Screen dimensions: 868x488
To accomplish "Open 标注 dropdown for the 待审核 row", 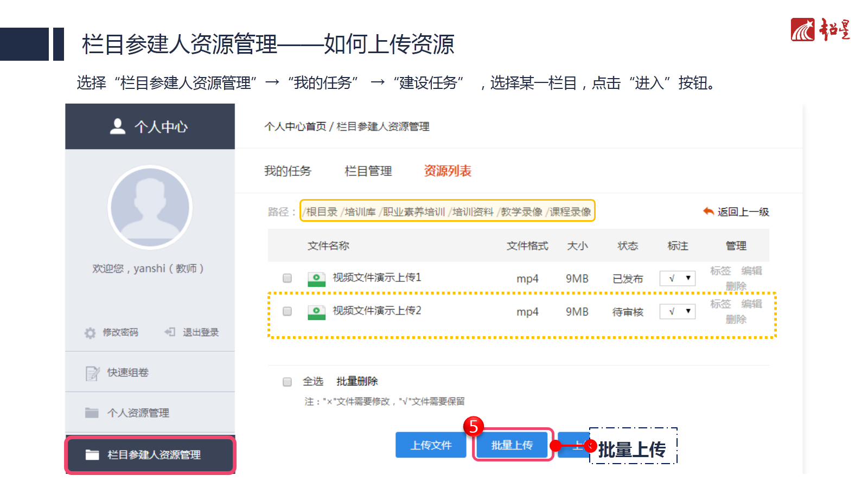I will [678, 311].
